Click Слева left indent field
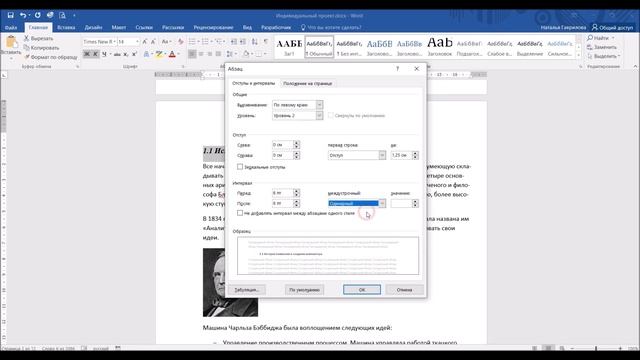Viewport: 640px width, 360px height. (x=282, y=144)
